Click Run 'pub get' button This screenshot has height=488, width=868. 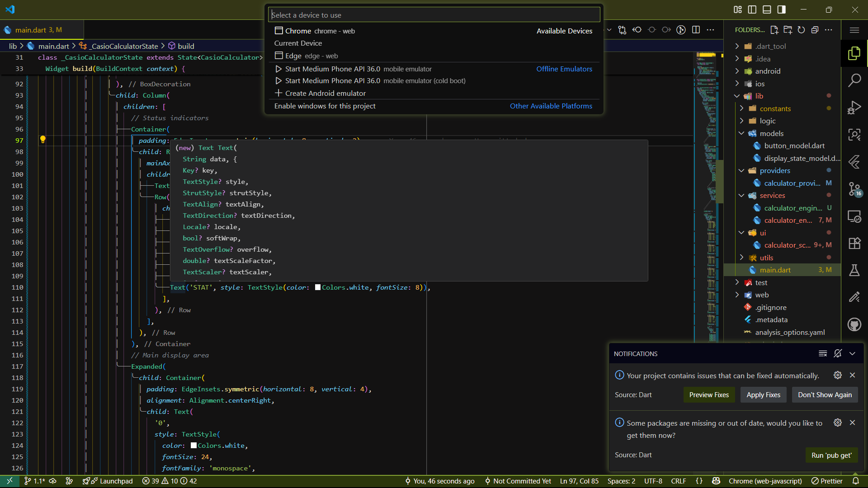coord(831,455)
